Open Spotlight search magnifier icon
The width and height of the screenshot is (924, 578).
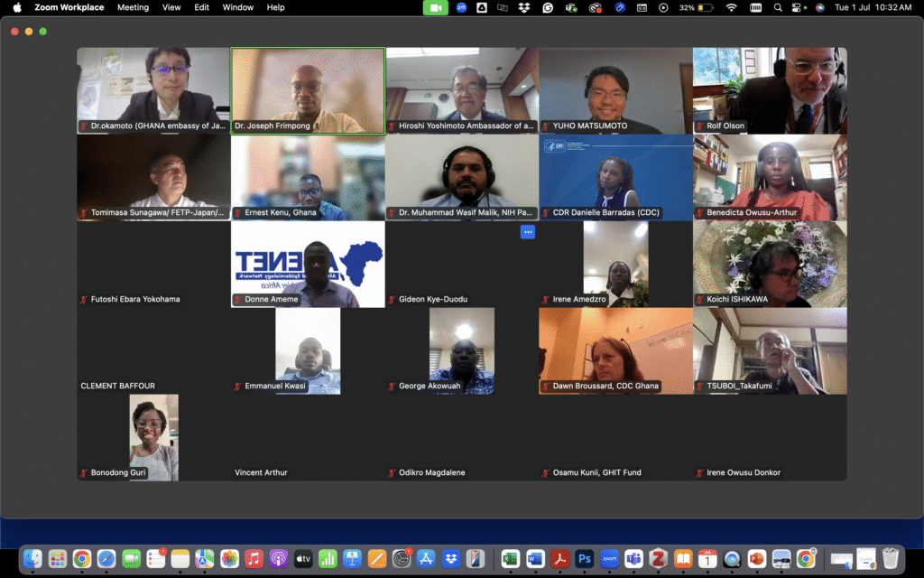pos(778,7)
